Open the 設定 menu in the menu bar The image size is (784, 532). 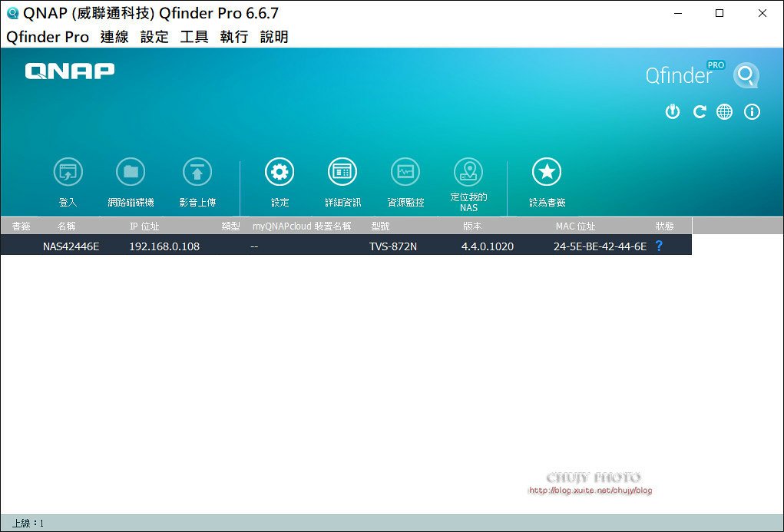click(x=154, y=37)
